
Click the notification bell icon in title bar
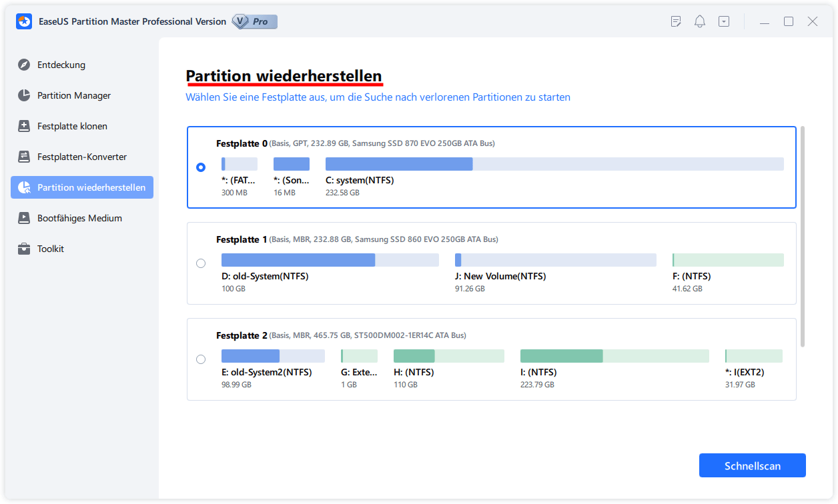699,21
